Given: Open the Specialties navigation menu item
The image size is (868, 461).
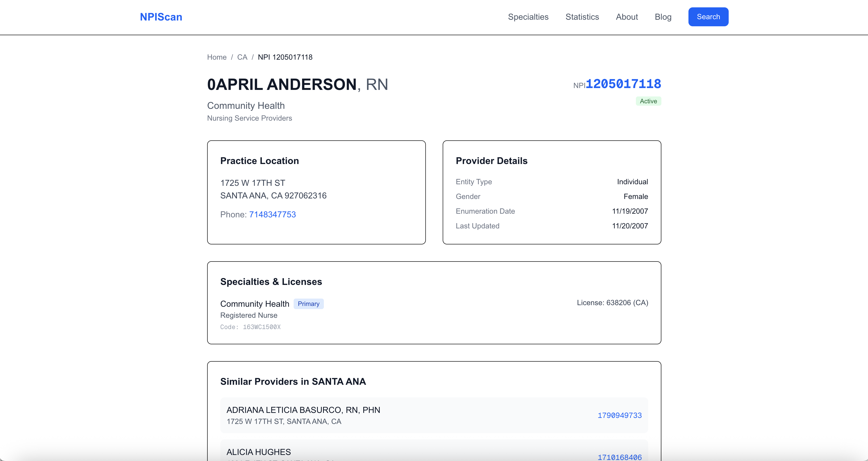Looking at the screenshot, I should coord(528,17).
